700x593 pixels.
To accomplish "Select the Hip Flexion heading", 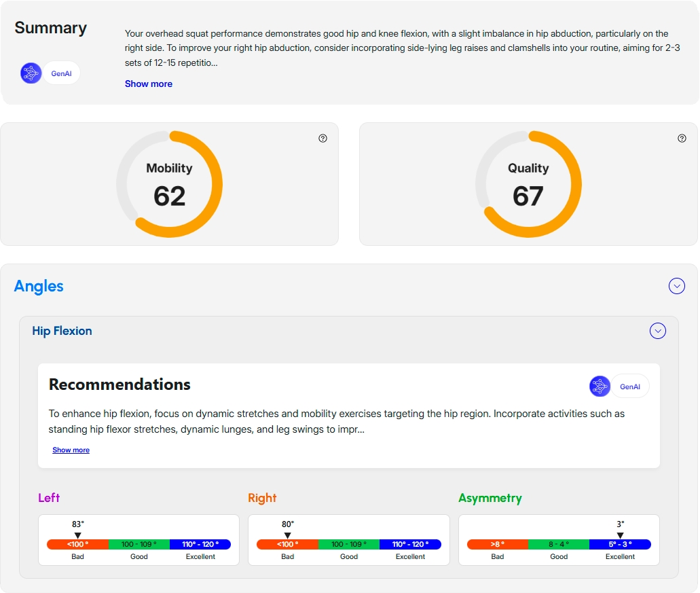I will [x=62, y=331].
